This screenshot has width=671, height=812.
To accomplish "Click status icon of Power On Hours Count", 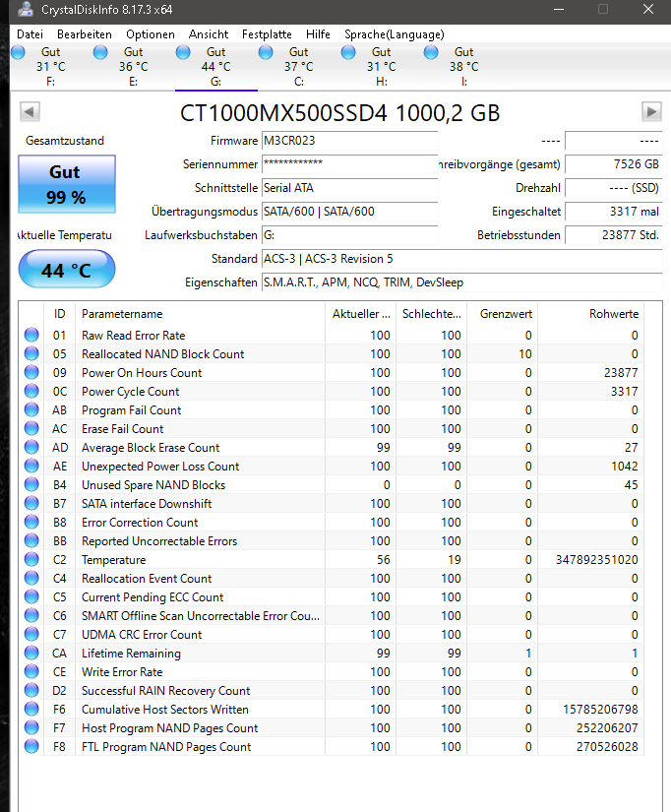I will [x=31, y=372].
